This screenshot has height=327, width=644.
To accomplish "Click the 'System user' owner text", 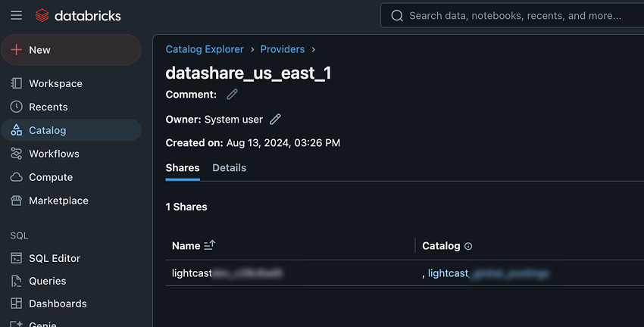I will tap(233, 120).
